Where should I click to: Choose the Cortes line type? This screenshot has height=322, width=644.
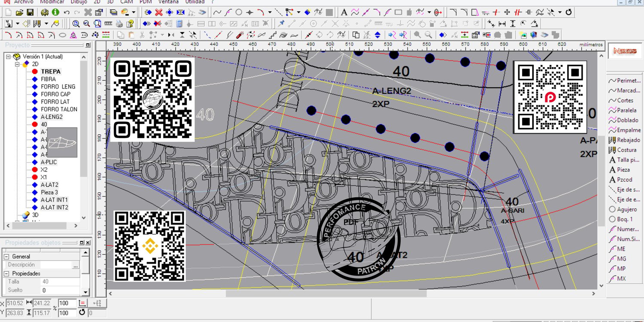[x=621, y=100]
